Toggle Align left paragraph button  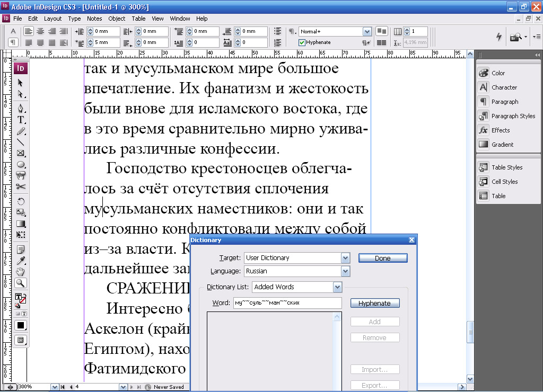click(29, 31)
